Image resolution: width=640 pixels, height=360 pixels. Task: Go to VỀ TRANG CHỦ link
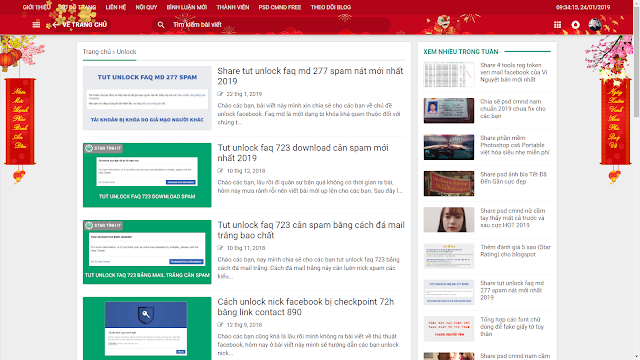(x=84, y=24)
